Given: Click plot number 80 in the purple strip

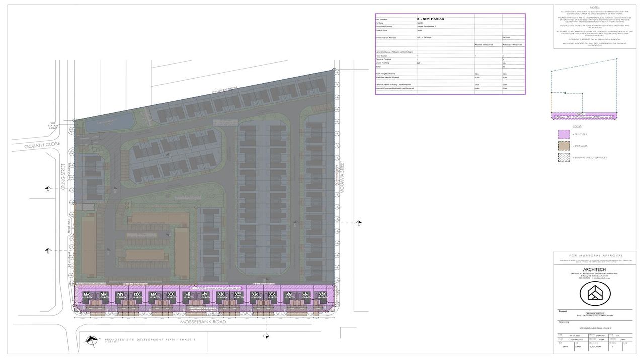Looking at the screenshot, I should click(x=171, y=294).
